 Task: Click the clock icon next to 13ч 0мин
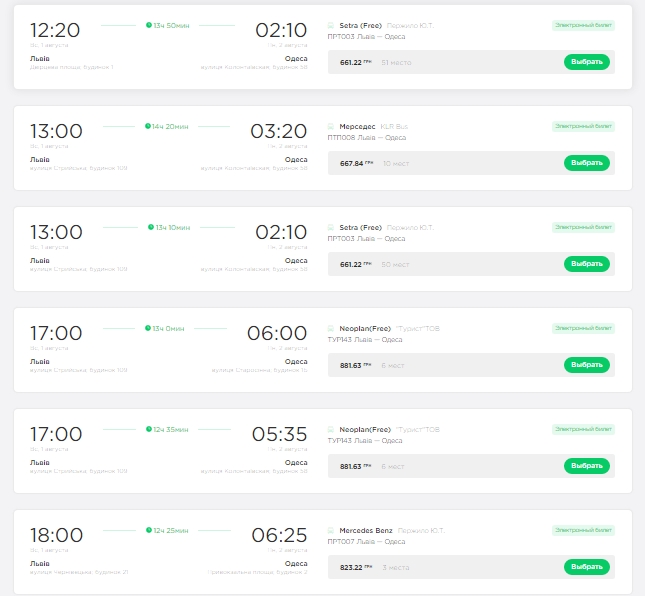148,328
